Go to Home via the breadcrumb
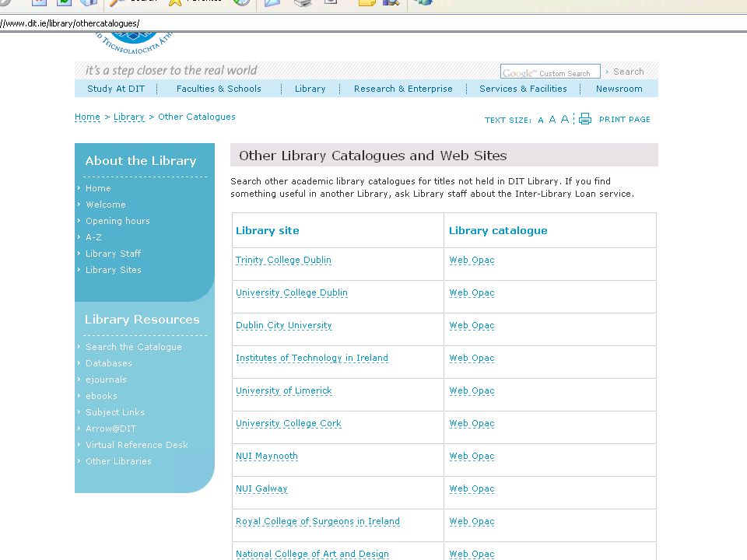 88,117
